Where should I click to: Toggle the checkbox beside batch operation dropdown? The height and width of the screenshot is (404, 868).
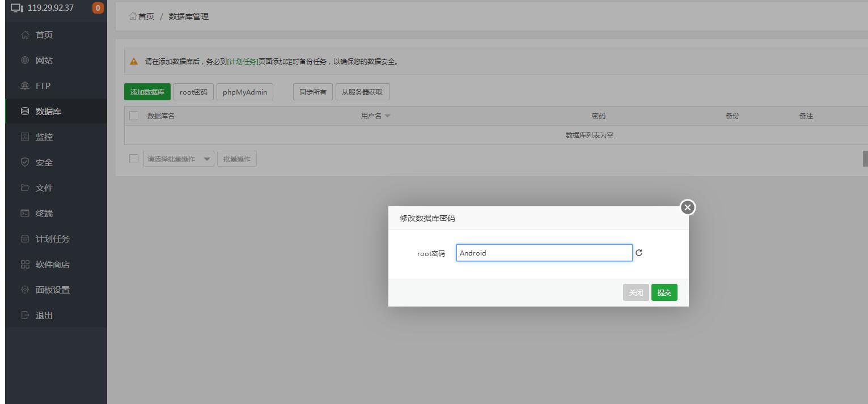coord(134,159)
